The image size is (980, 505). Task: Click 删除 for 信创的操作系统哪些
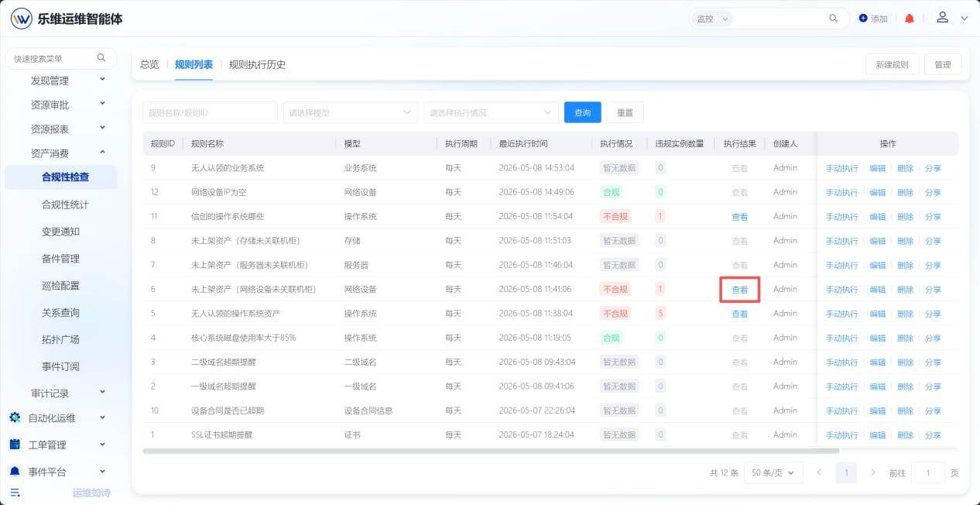905,217
